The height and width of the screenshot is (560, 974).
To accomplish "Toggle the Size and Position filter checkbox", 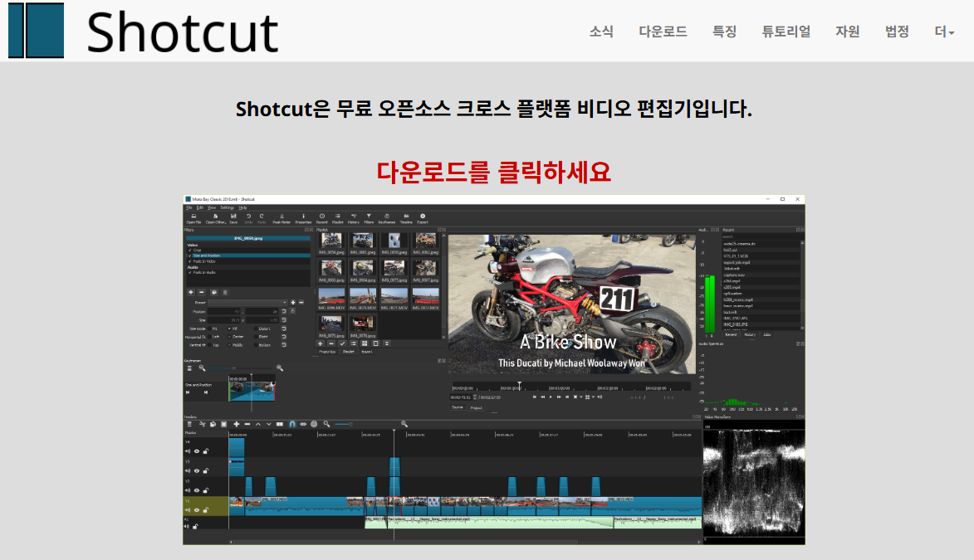I will (x=189, y=256).
